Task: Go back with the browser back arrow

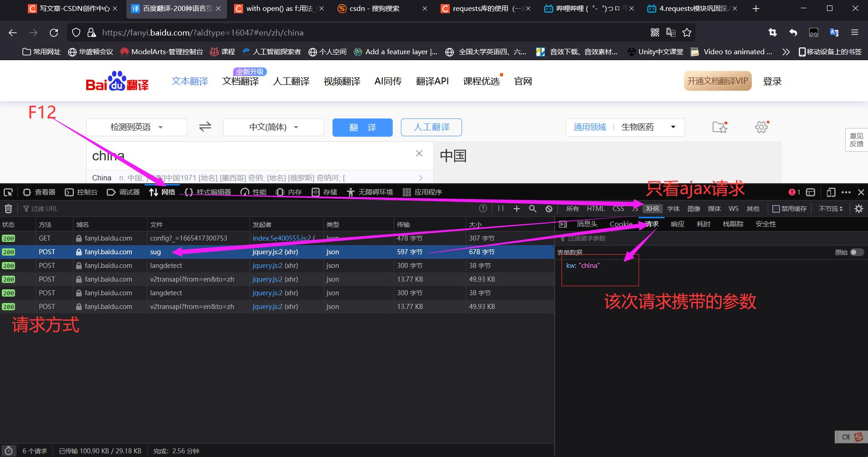Action: click(x=13, y=32)
